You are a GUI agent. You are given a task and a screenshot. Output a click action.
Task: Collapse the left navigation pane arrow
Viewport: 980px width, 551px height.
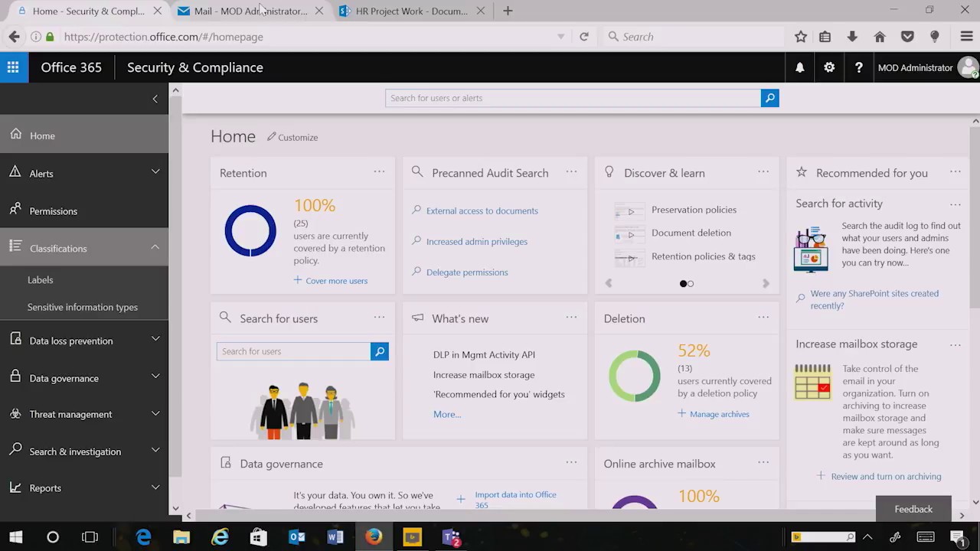155,99
